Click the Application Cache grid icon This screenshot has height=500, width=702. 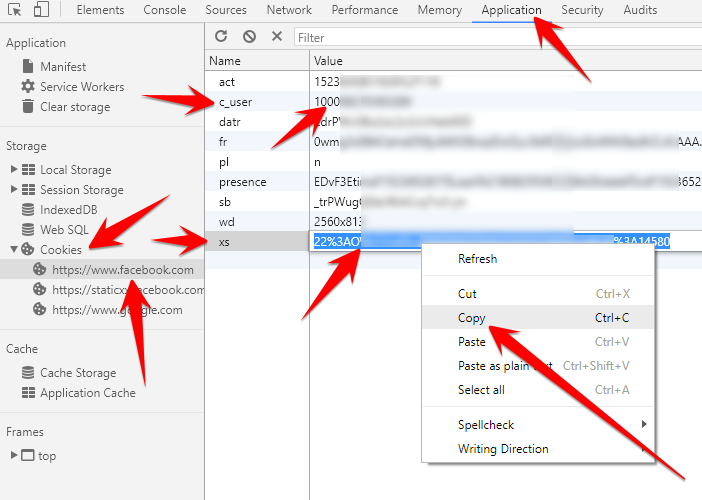[x=28, y=393]
